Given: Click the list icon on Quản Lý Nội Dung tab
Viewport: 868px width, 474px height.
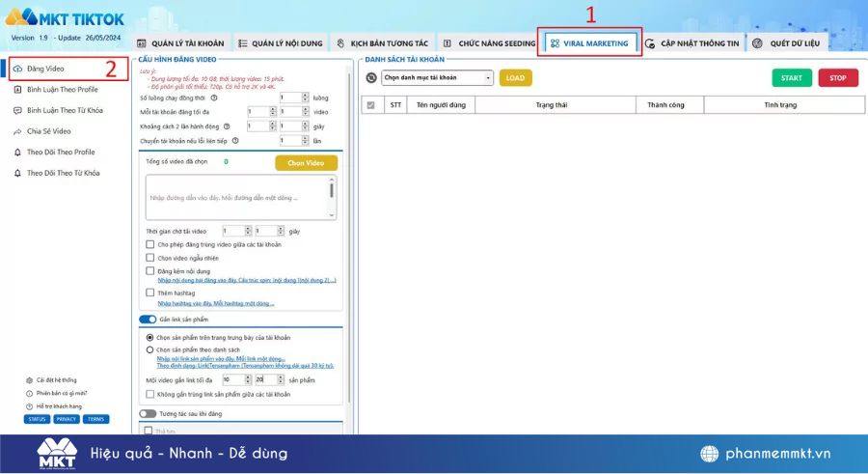Looking at the screenshot, I should click(242, 43).
